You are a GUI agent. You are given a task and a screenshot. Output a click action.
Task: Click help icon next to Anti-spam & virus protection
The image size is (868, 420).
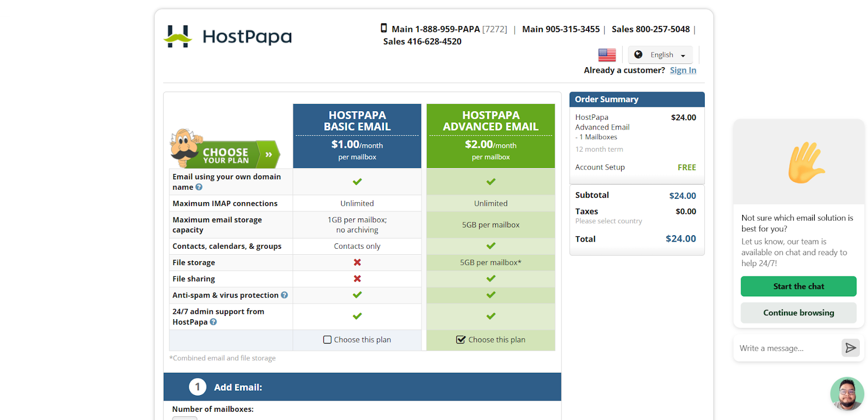284,295
